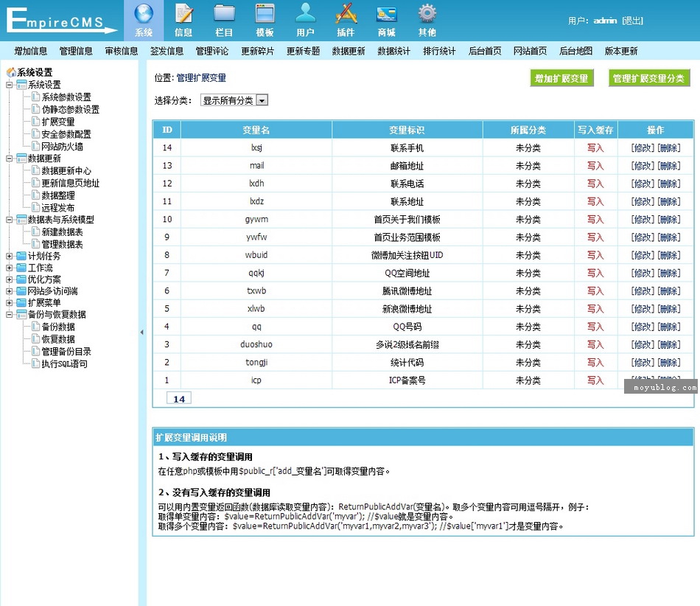This screenshot has width=700, height=606.
Task: Click 写入 for the mail variable
Action: [x=595, y=166]
